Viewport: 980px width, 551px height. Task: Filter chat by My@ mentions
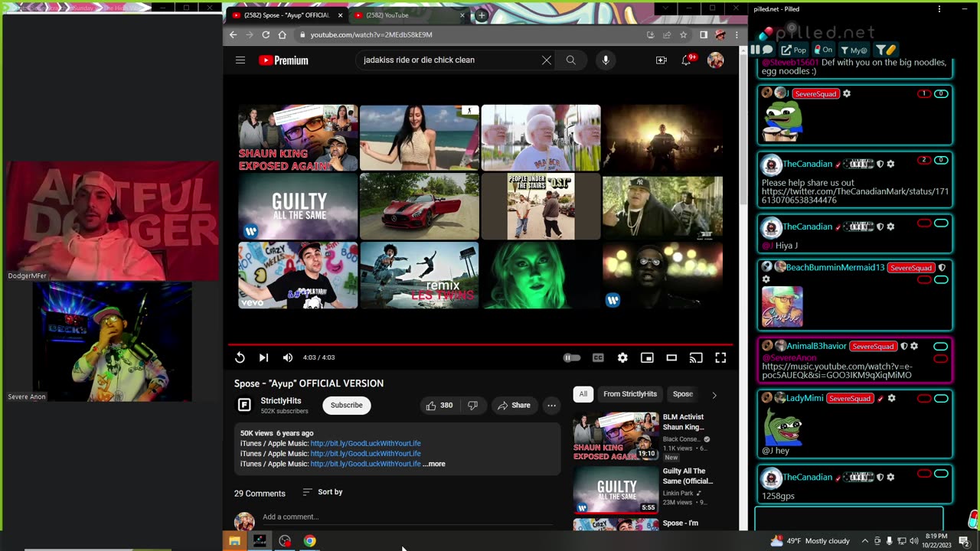854,50
